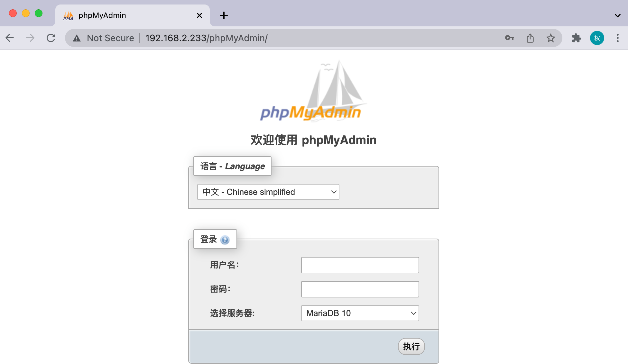Reload the phpMyAdmin page

[x=51, y=38]
